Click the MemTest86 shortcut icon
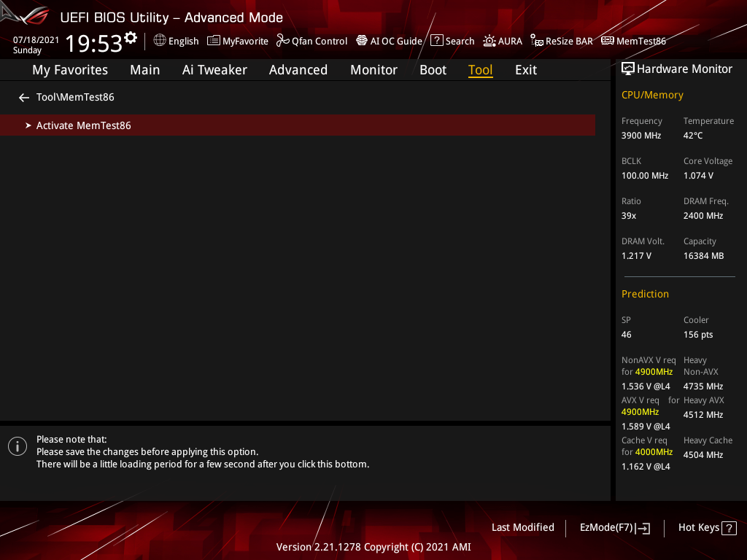This screenshot has width=747, height=560. 633,41
